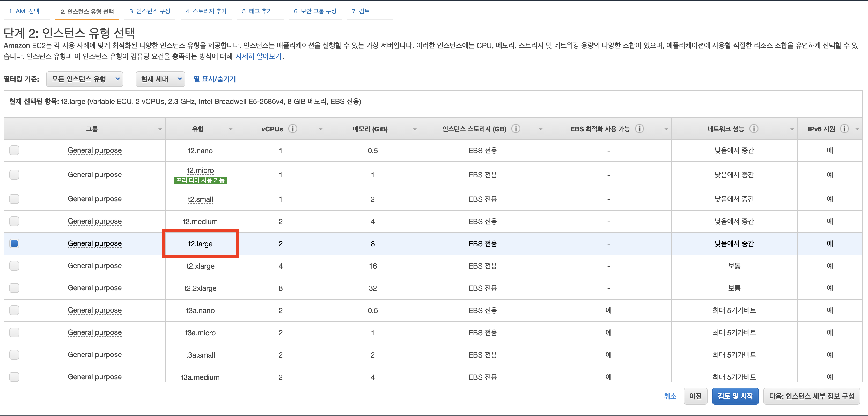This screenshot has width=868, height=416.
Task: Click info icon beside IPv6 지원 header
Action: (x=844, y=128)
